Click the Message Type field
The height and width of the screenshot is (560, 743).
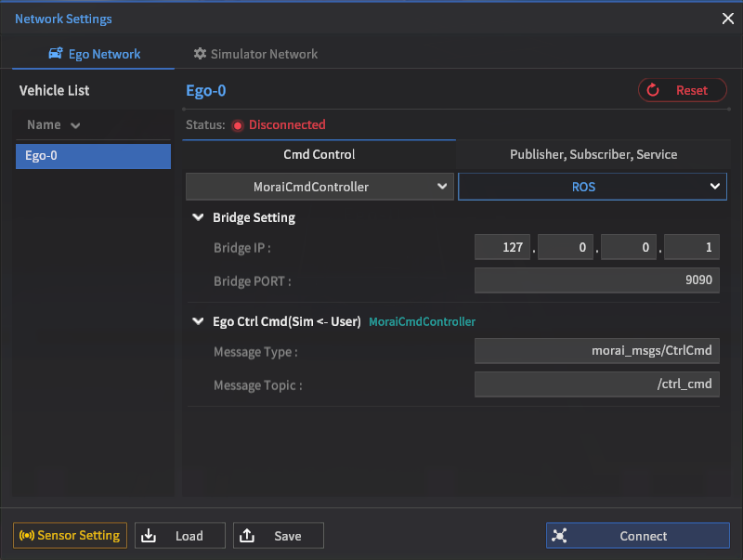pos(596,351)
